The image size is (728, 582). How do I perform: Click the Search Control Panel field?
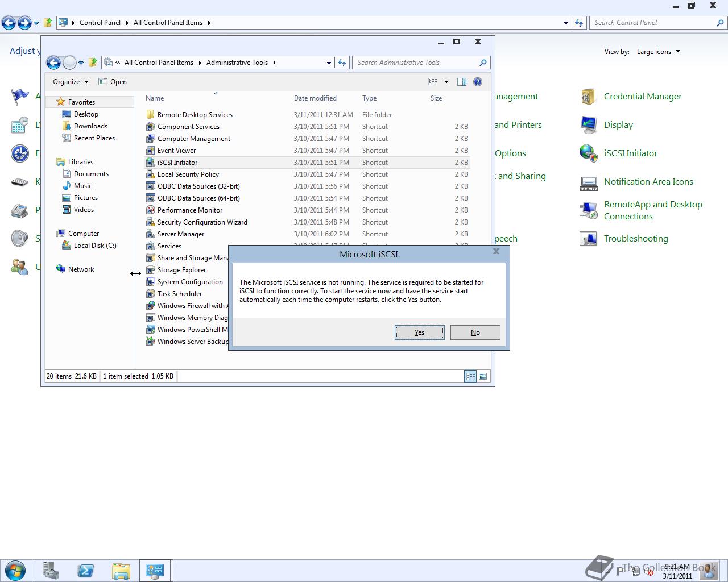click(x=658, y=23)
